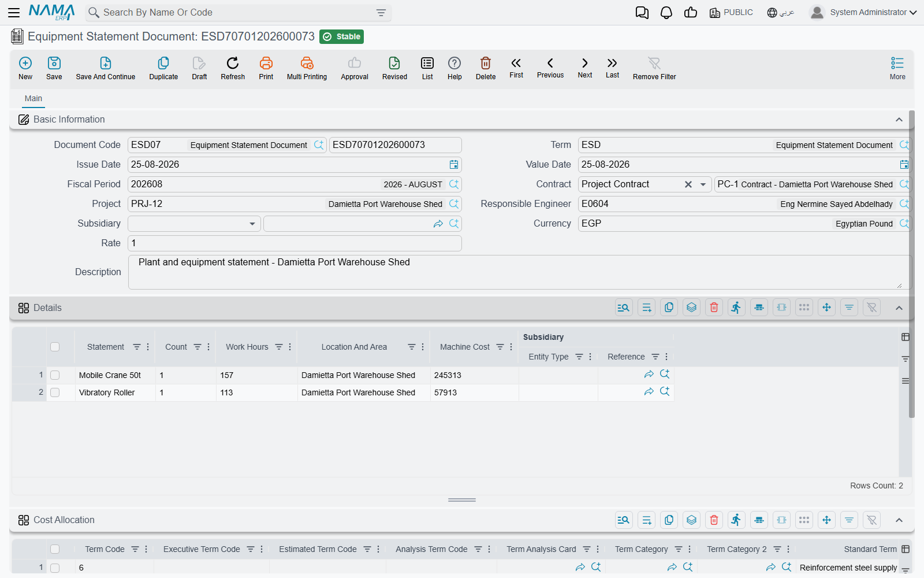
Task: Click the page vertical scrollbar
Action: point(912,263)
